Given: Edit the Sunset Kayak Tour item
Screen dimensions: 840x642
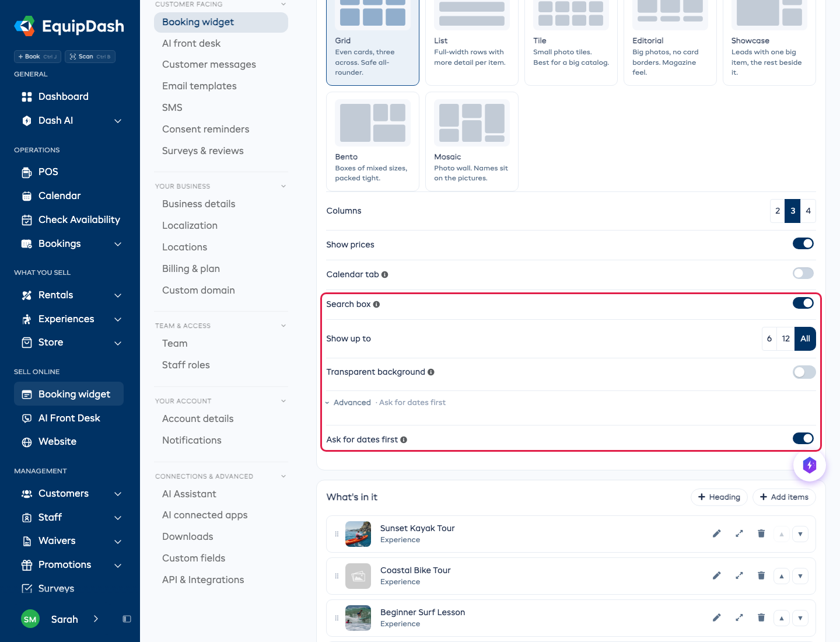Looking at the screenshot, I should (x=717, y=533).
